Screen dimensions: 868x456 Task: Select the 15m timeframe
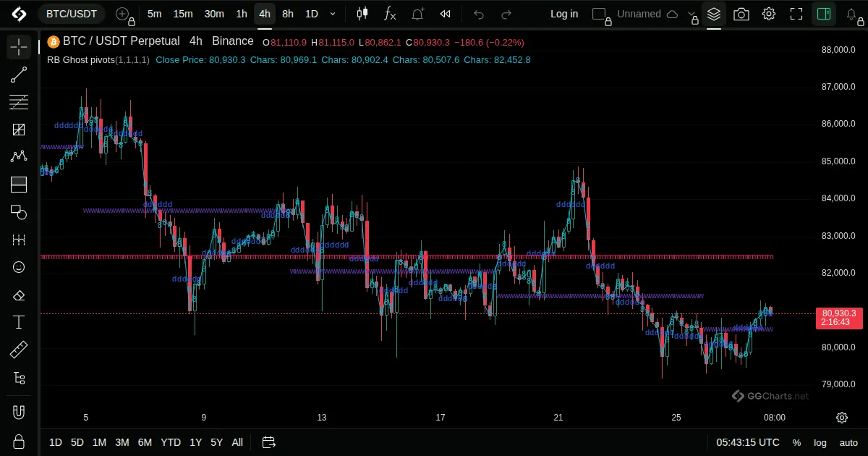(x=183, y=14)
